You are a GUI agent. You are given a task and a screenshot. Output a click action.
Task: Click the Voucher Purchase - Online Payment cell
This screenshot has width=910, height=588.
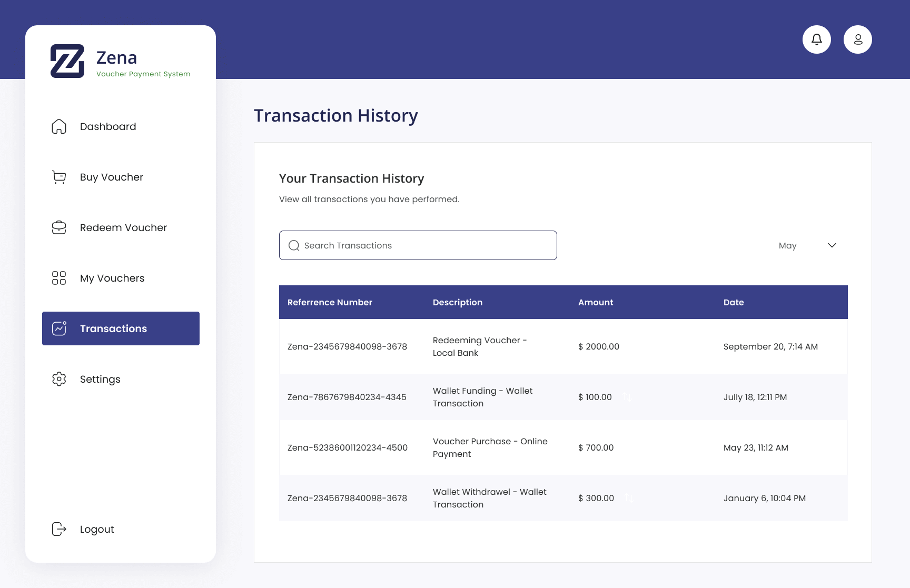490,447
